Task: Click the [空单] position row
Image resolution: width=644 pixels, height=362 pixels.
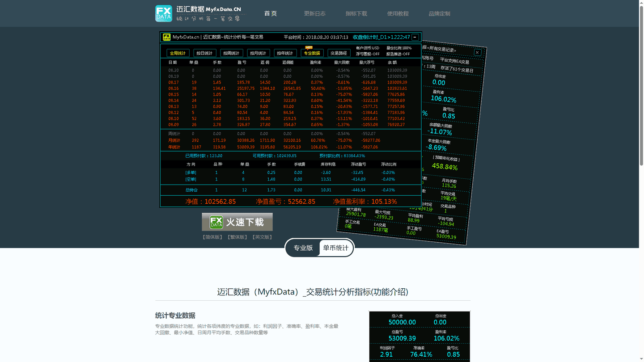Action: point(290,179)
